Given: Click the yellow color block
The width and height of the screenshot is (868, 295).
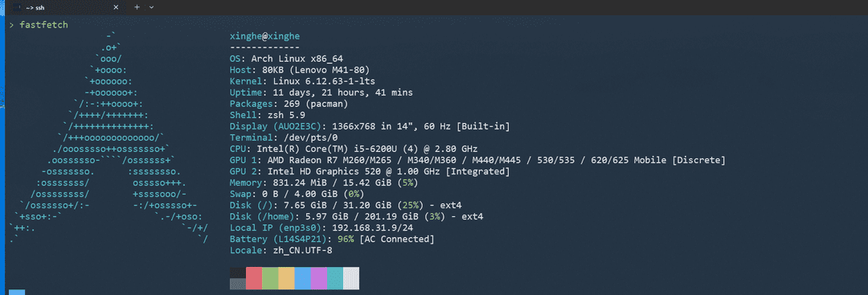Looking at the screenshot, I should point(286,278).
